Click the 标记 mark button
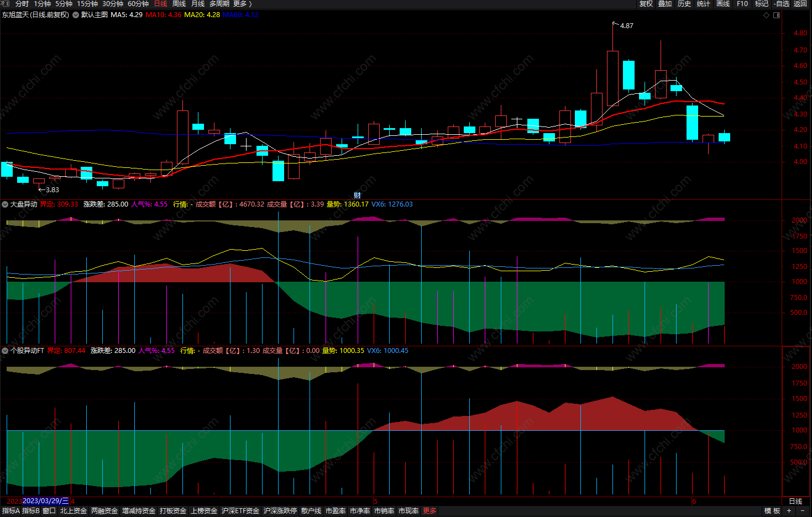 [x=762, y=4]
